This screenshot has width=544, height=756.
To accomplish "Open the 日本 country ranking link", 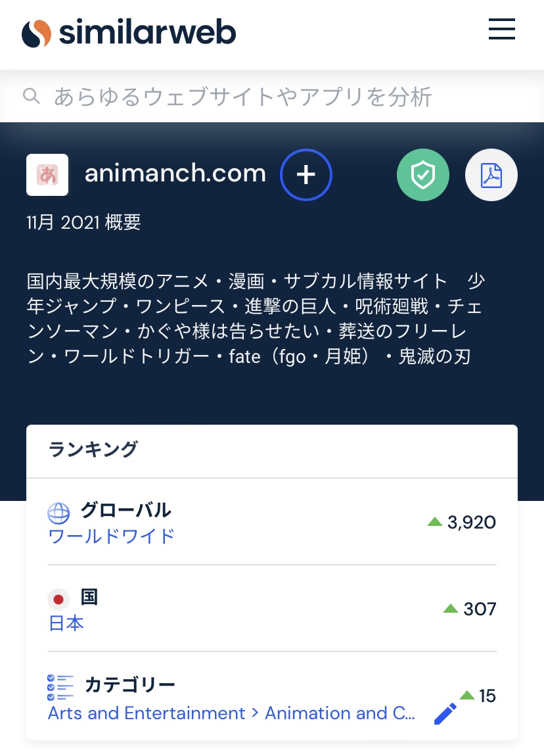I will tap(66, 623).
